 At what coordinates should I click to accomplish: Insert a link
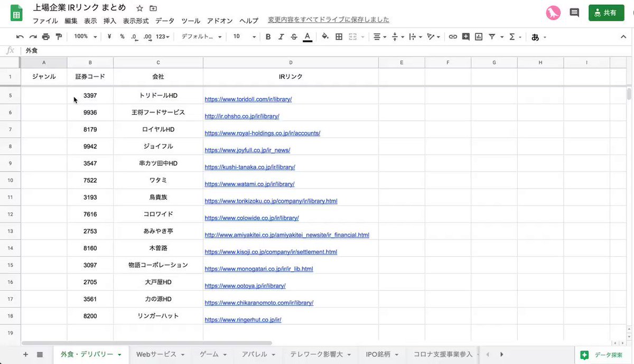[453, 37]
